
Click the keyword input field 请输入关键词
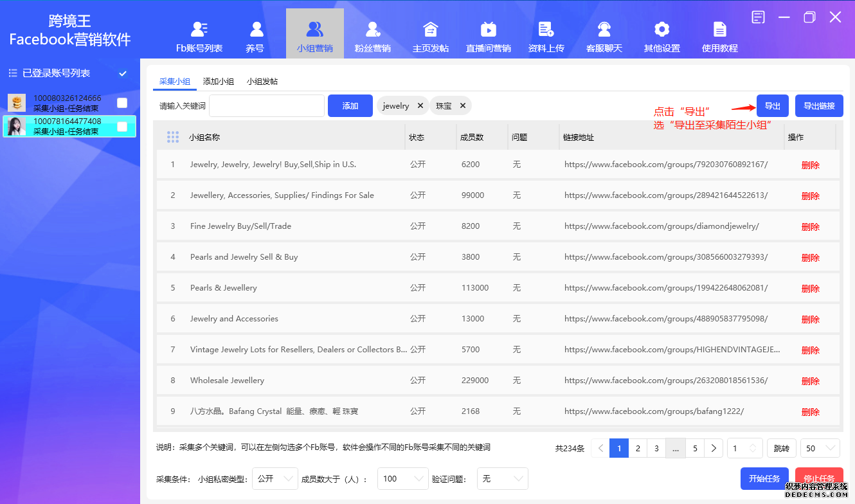click(267, 105)
